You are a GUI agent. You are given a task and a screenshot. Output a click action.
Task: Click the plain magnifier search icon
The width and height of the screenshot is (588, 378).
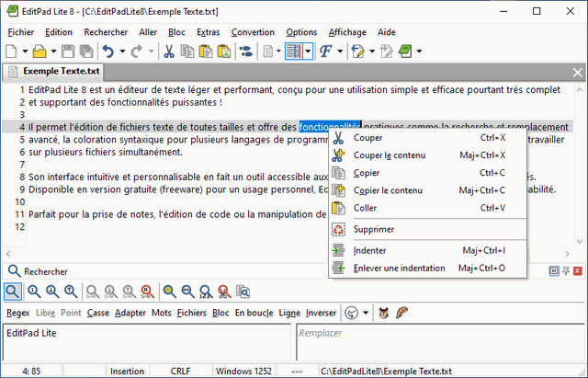[x=12, y=292]
